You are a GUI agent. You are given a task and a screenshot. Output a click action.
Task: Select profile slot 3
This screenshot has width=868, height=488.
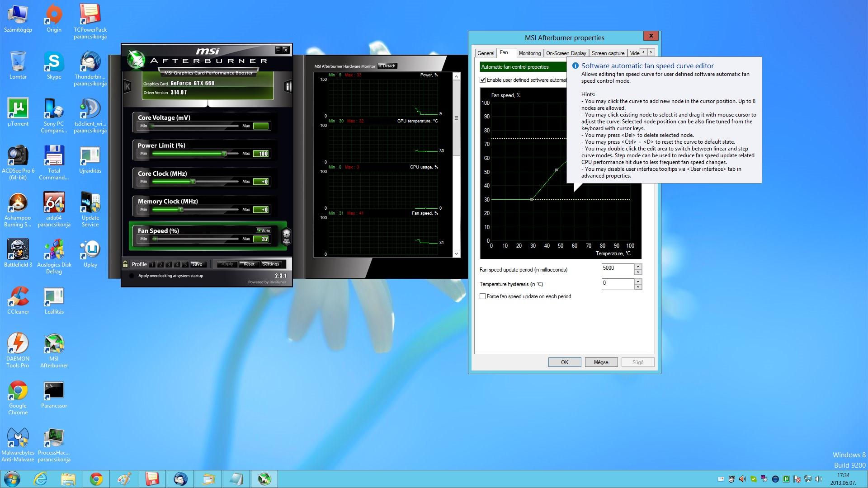(x=168, y=264)
